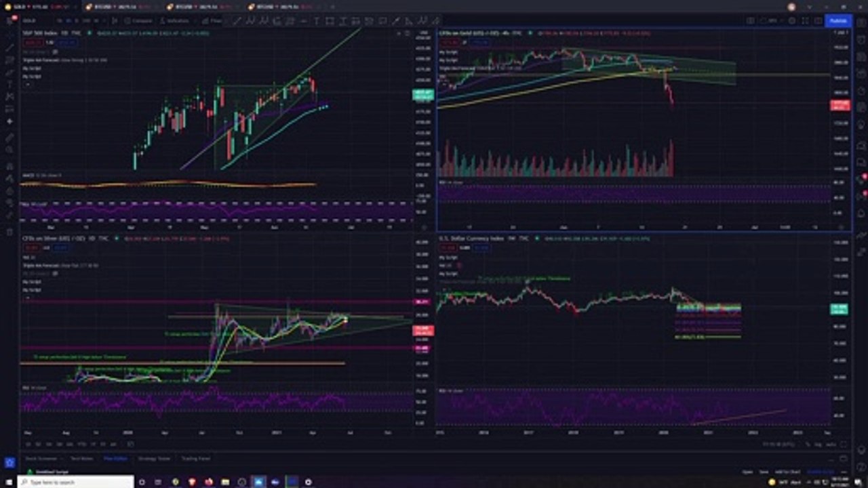This screenshot has height=488, width=868.
Task: Click the trash remove-drawings icon
Action: coord(9,231)
